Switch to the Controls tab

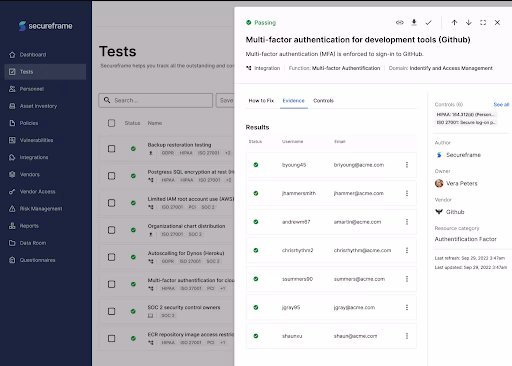click(323, 101)
